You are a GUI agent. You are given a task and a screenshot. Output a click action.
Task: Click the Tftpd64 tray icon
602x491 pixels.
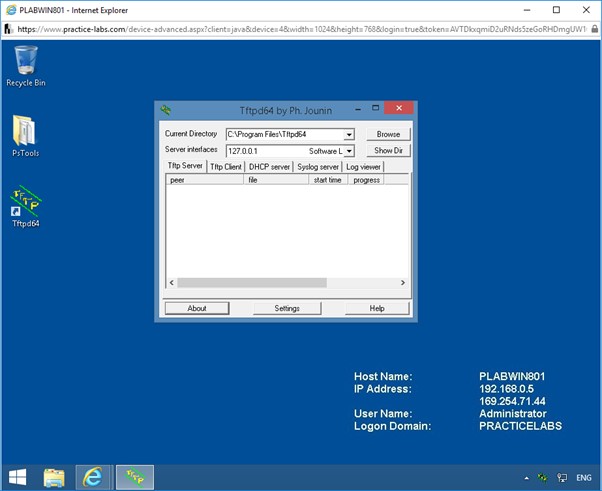coord(543,478)
